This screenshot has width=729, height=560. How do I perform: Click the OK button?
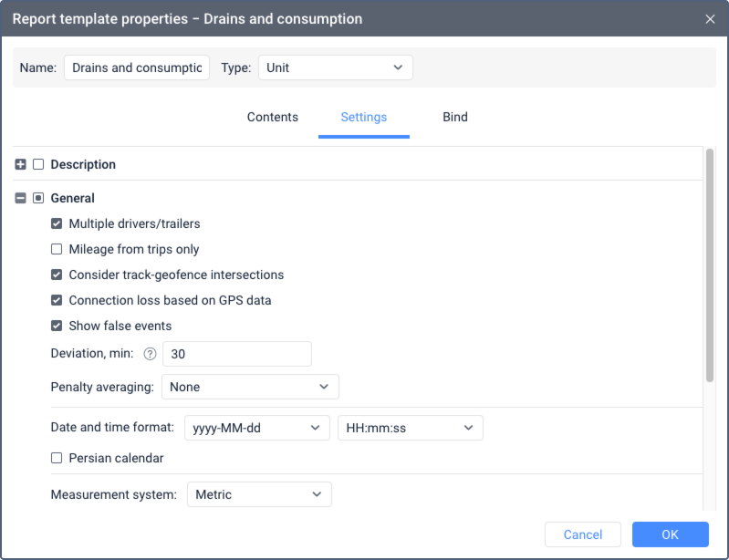[670, 534]
